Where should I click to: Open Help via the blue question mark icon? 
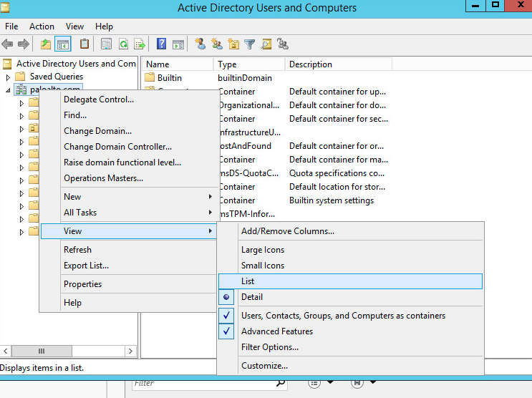coord(162,44)
